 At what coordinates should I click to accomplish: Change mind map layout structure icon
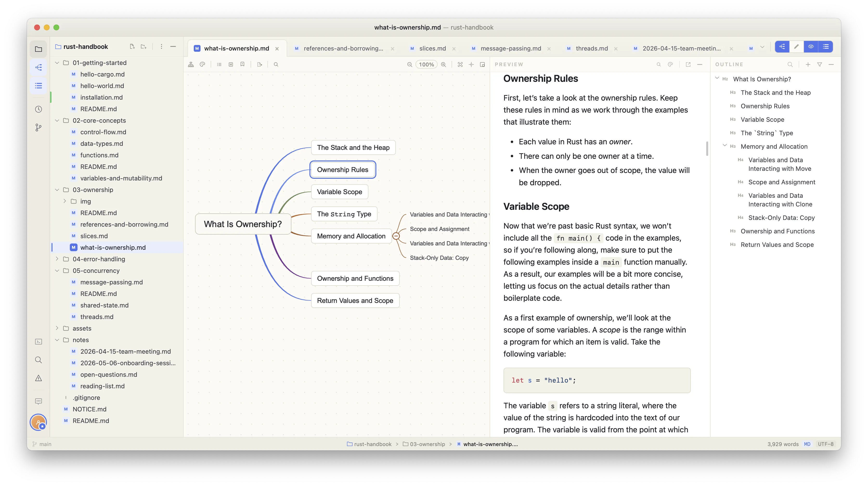pos(191,64)
